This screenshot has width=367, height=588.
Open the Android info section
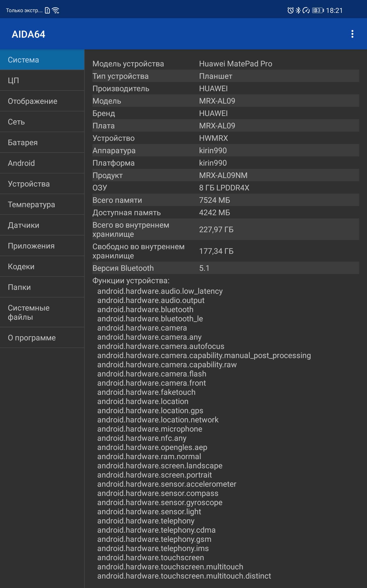tap(42, 163)
